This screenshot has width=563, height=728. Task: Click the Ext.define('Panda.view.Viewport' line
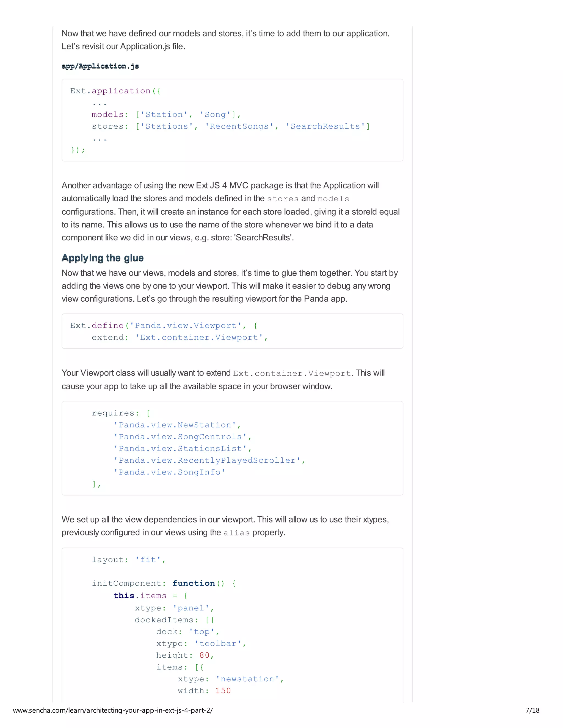pos(164,326)
